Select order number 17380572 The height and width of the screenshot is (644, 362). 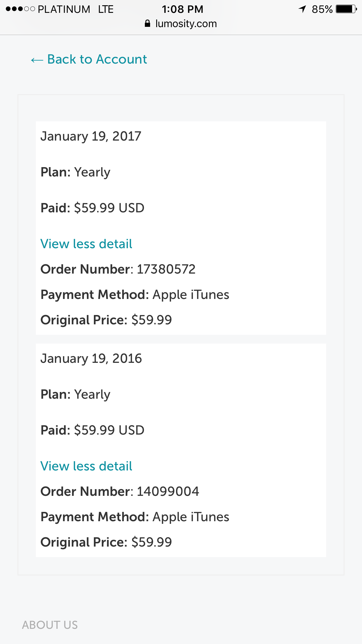tap(166, 269)
